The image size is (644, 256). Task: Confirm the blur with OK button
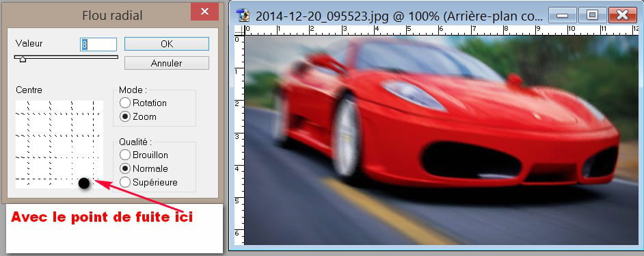[x=167, y=44]
